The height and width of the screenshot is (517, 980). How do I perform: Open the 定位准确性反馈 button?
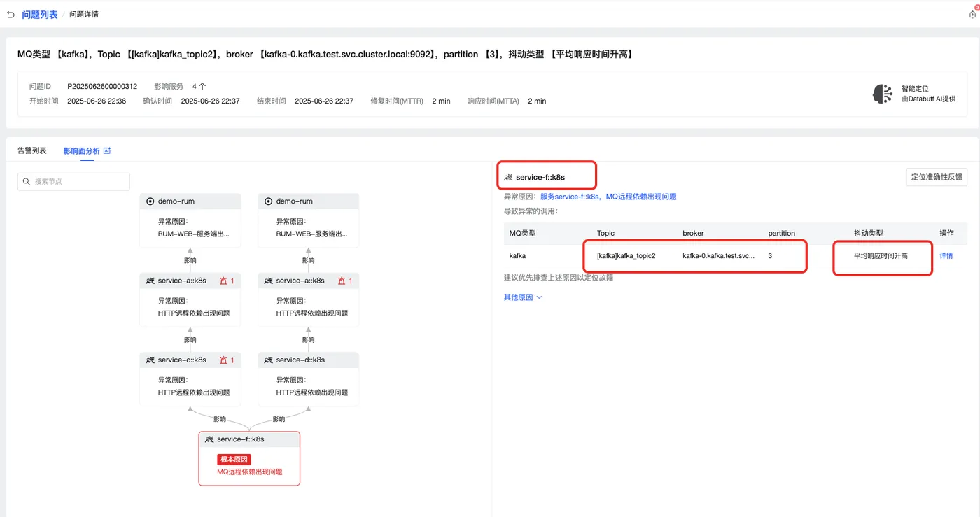point(937,177)
